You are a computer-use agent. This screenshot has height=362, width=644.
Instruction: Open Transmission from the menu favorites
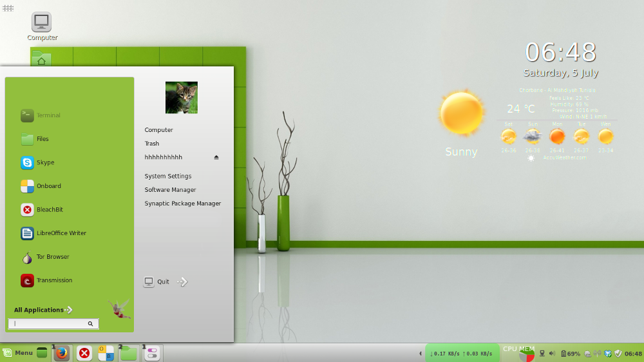46,280
